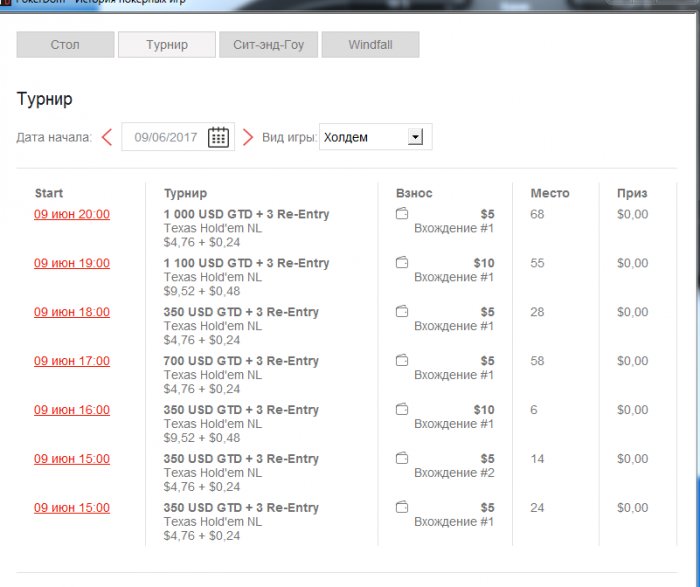The width and height of the screenshot is (700, 587).
Task: Click wallet icon for 18:00 tournament
Action: [402, 311]
